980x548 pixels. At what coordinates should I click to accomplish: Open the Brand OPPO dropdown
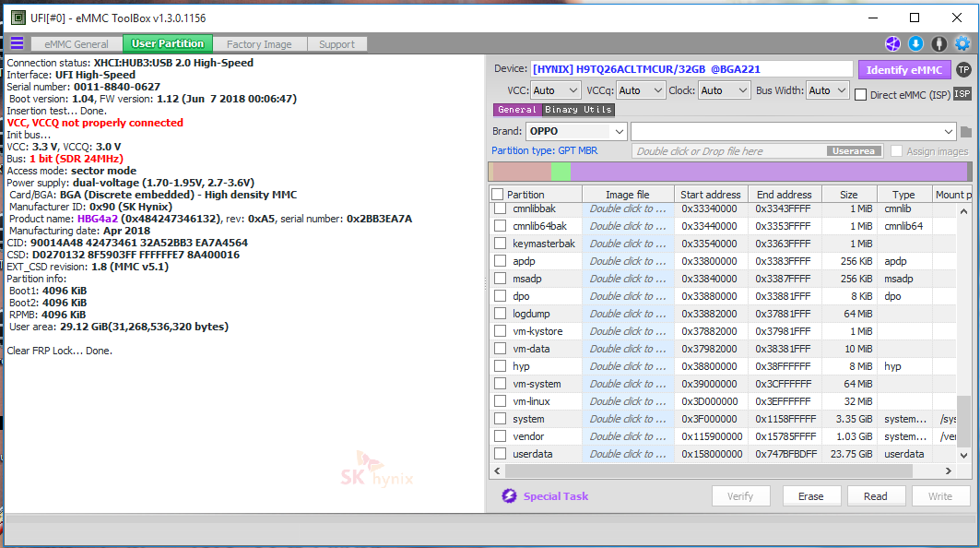(x=575, y=131)
